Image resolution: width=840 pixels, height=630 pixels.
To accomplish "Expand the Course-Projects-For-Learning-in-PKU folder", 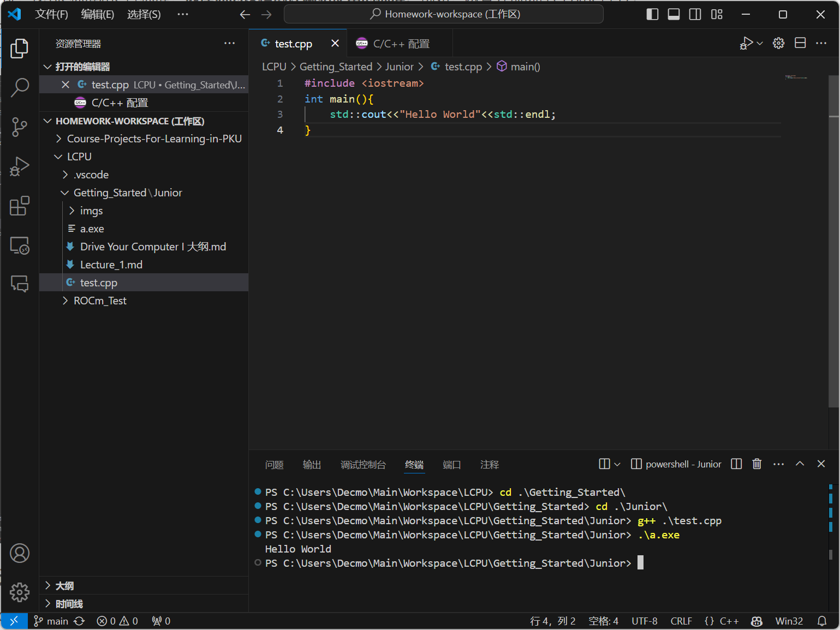I will [x=154, y=139].
